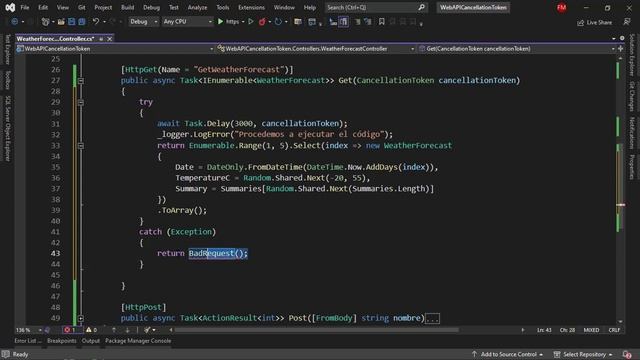The width and height of the screenshot is (640, 360).
Task: Expand the Post method at line 49
Action: pos(81,318)
